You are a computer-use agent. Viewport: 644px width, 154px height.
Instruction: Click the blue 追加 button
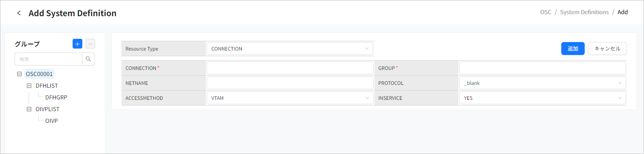click(x=573, y=49)
